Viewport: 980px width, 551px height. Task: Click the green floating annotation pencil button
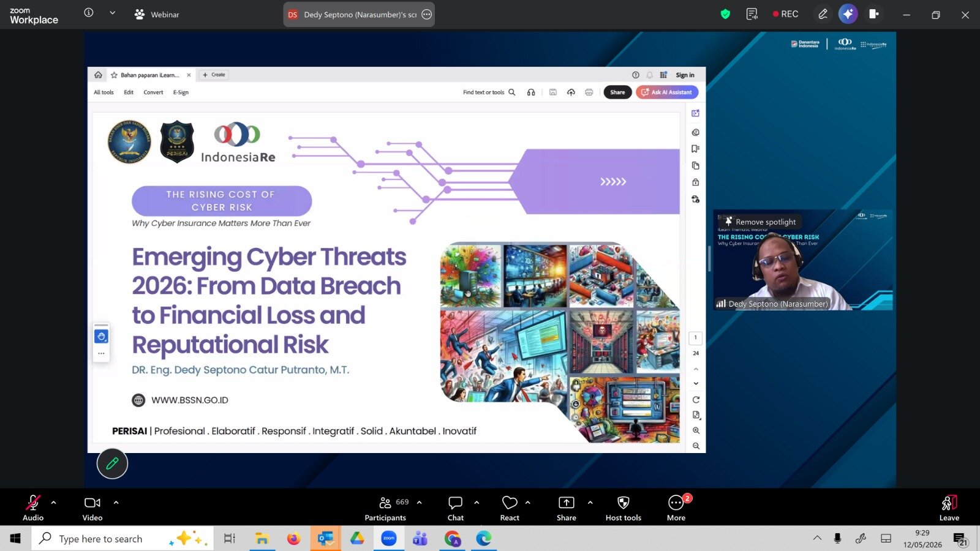click(112, 463)
